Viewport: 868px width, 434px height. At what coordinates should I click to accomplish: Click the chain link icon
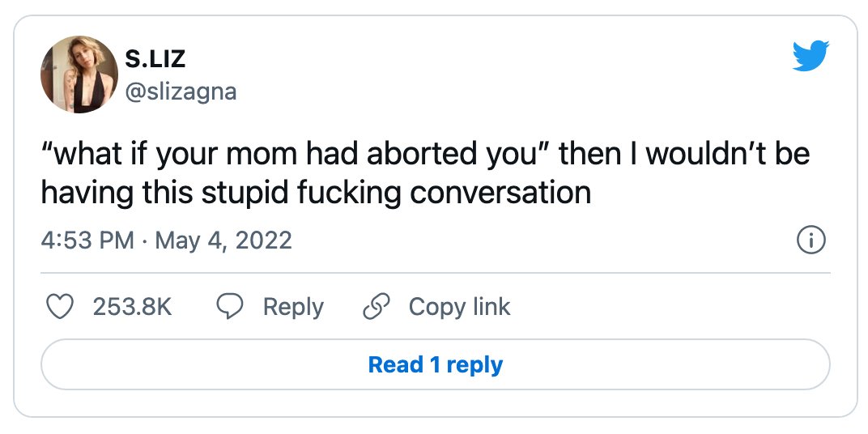(377, 306)
